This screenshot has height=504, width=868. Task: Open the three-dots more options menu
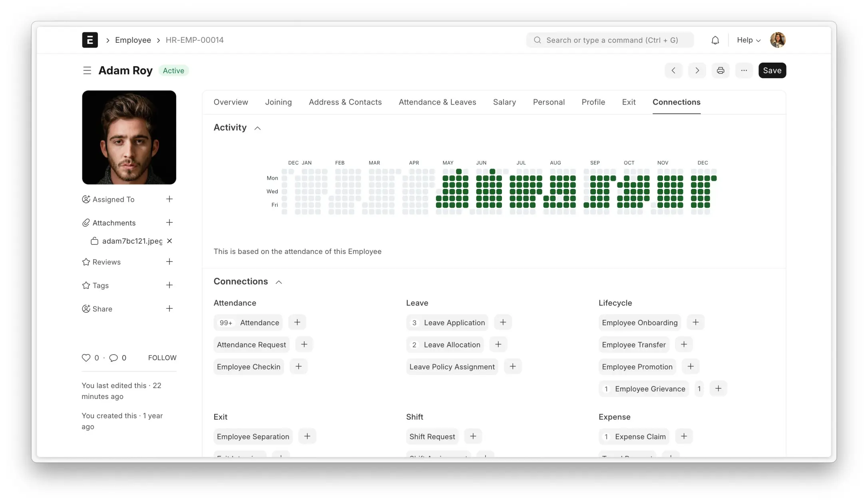point(744,71)
